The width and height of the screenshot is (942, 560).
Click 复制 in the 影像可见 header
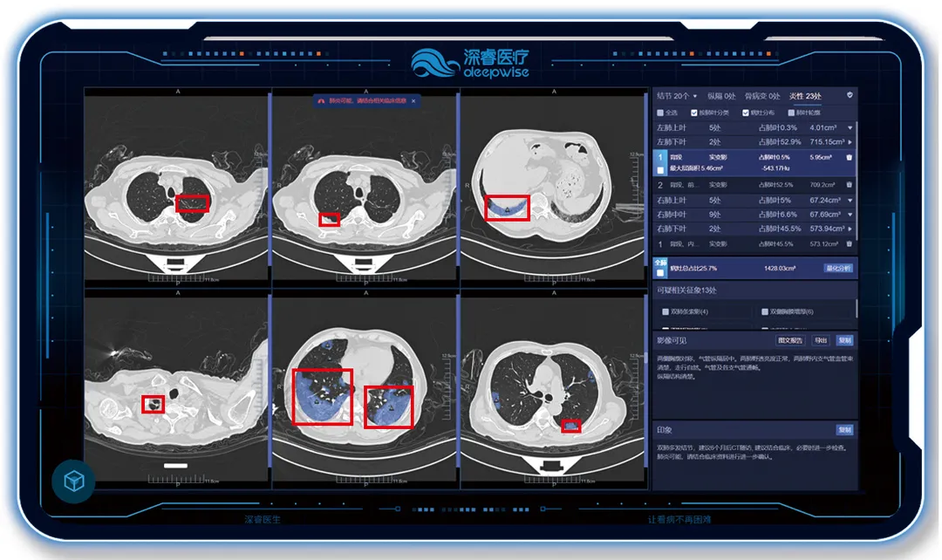point(844,340)
